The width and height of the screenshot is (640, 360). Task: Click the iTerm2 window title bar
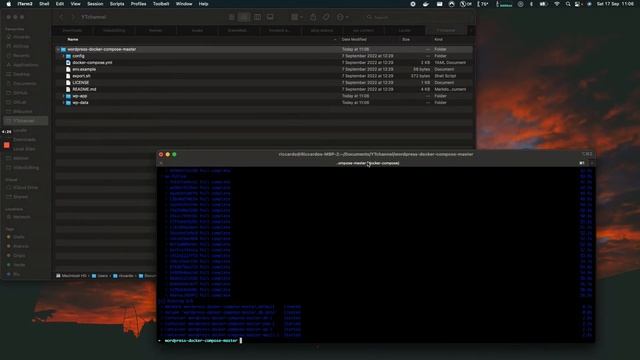tap(376, 154)
